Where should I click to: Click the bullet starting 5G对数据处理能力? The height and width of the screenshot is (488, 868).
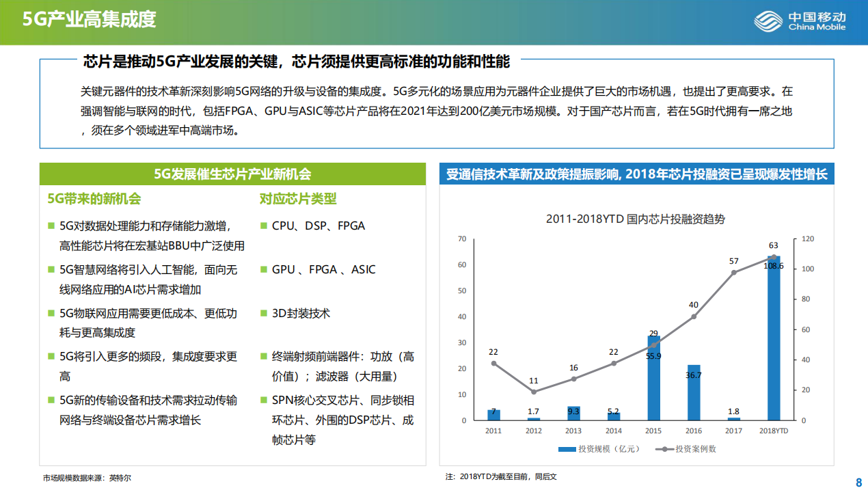[x=152, y=235]
